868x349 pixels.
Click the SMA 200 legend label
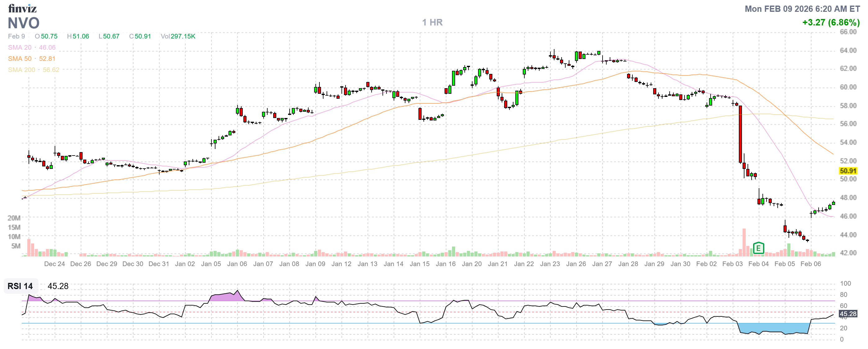click(x=21, y=70)
